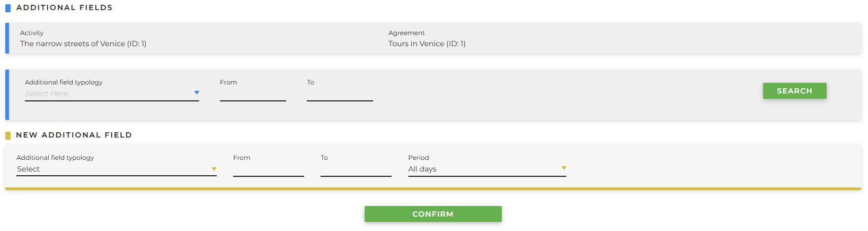The width and height of the screenshot is (868, 231).
Task: Expand the Period dropdown arrow
Action: 564,168
